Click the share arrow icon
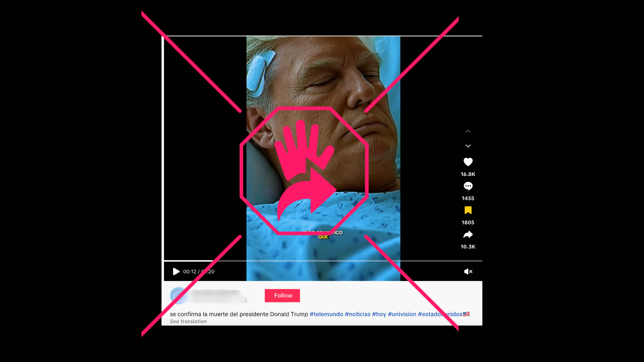 (468, 235)
